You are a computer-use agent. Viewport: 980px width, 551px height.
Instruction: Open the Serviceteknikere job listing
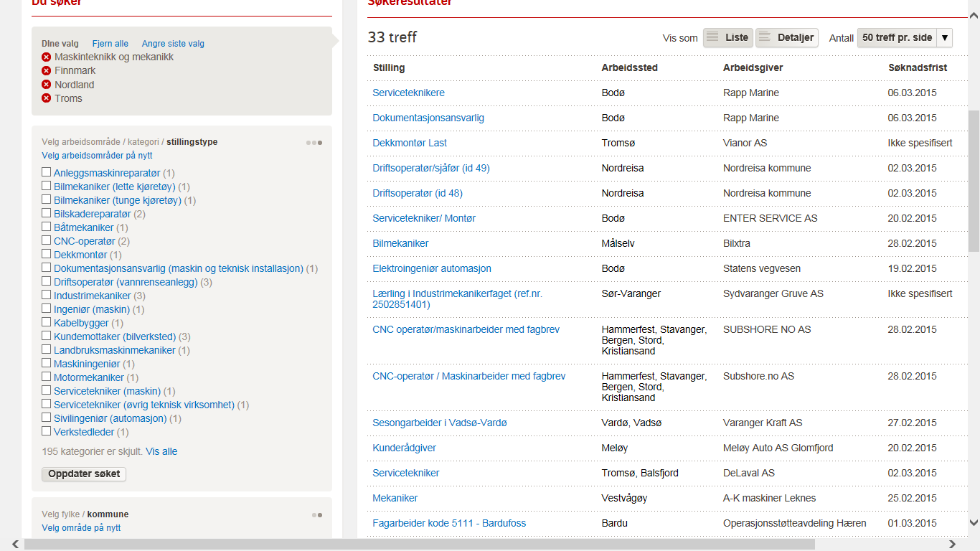(x=408, y=93)
